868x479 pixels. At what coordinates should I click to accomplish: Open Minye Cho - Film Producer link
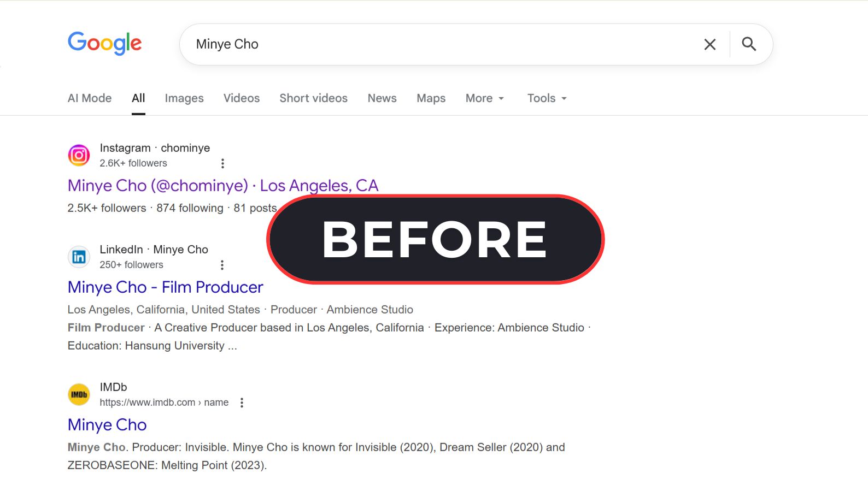coord(165,287)
